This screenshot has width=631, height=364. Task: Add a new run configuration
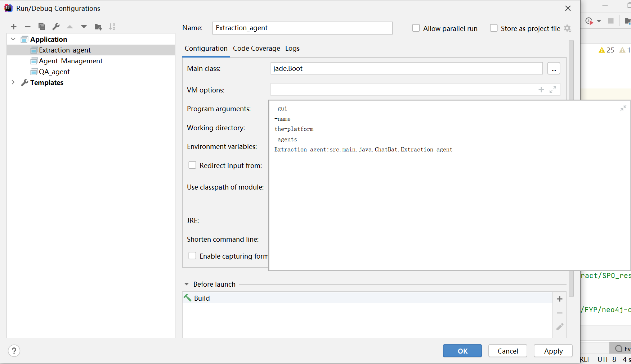[x=14, y=27]
